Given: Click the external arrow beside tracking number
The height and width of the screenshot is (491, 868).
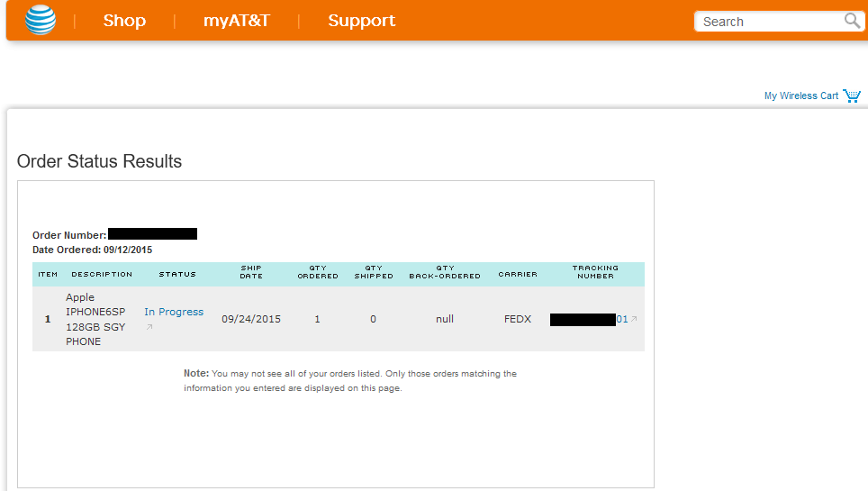Looking at the screenshot, I should click(634, 319).
